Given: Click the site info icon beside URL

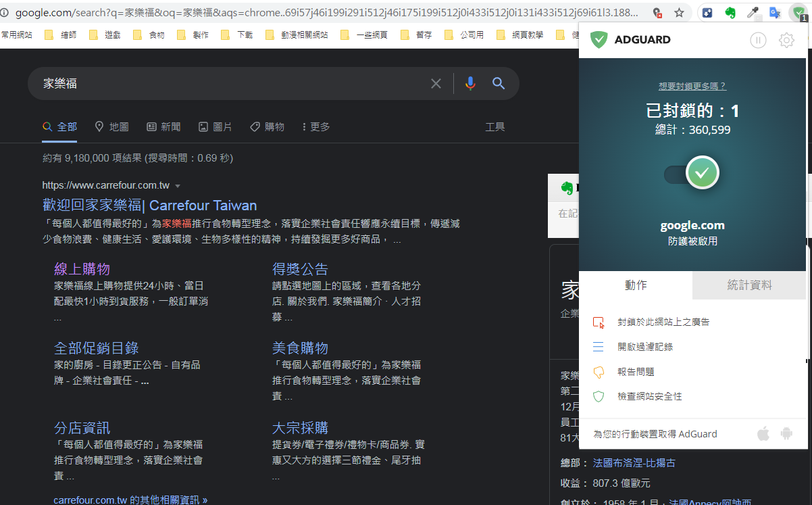Looking at the screenshot, I should [x=5, y=12].
